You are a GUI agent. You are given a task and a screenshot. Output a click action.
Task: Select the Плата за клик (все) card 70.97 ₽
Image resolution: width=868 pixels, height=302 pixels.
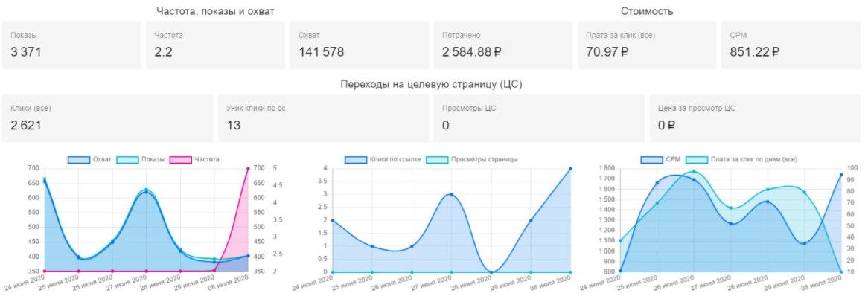pyautogui.click(x=647, y=45)
